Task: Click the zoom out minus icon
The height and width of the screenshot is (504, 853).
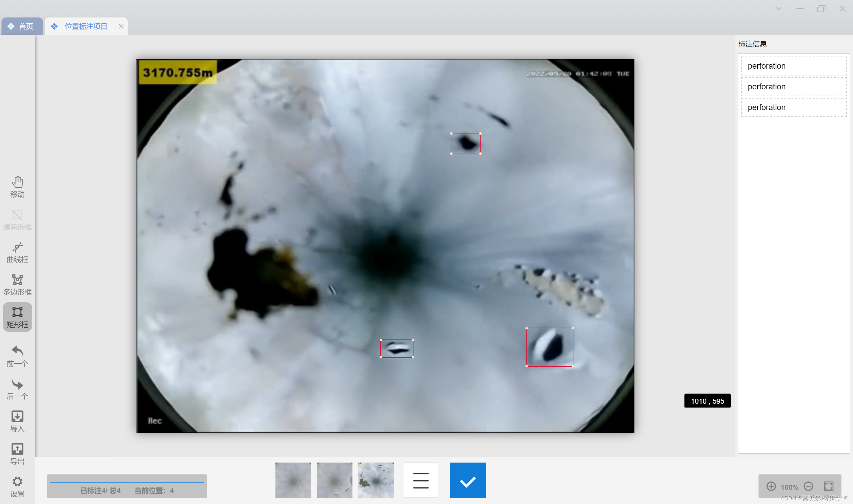Action: pos(809,486)
